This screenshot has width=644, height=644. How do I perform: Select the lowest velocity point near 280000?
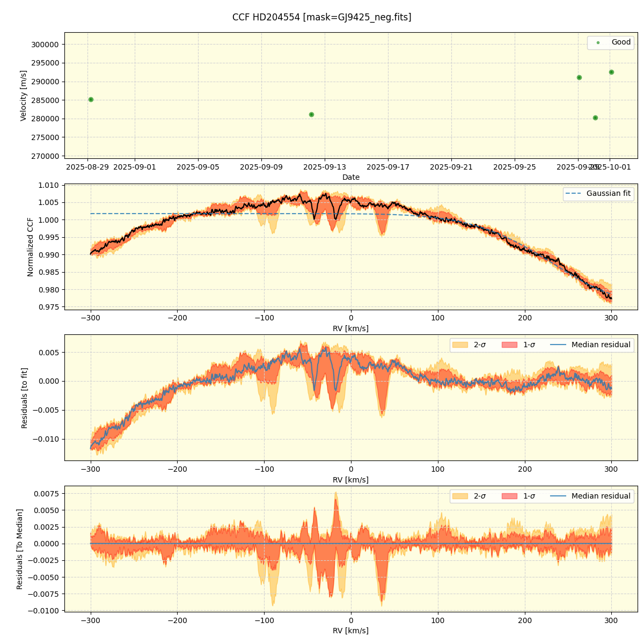coord(595,118)
